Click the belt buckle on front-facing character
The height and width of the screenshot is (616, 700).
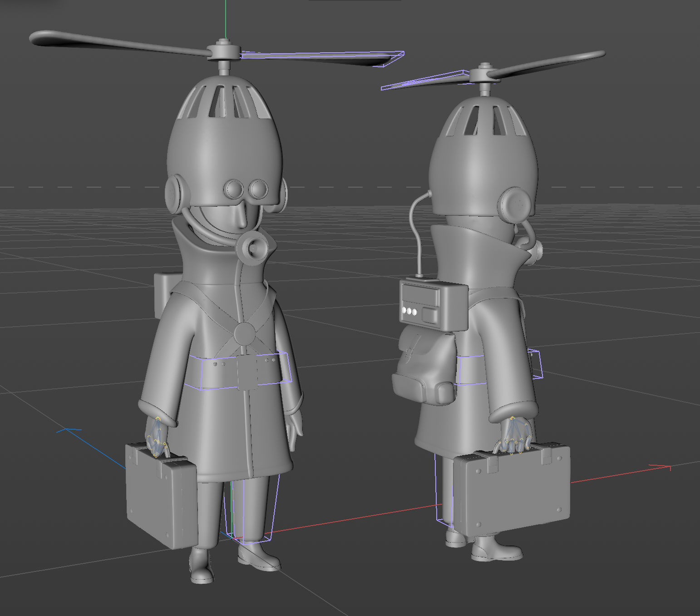pyautogui.click(x=247, y=373)
